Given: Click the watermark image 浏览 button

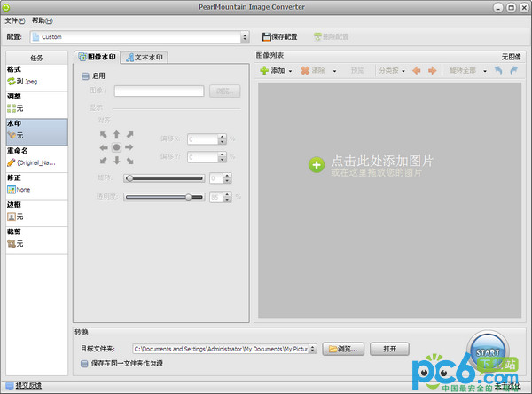Looking at the screenshot, I should pos(224,91).
